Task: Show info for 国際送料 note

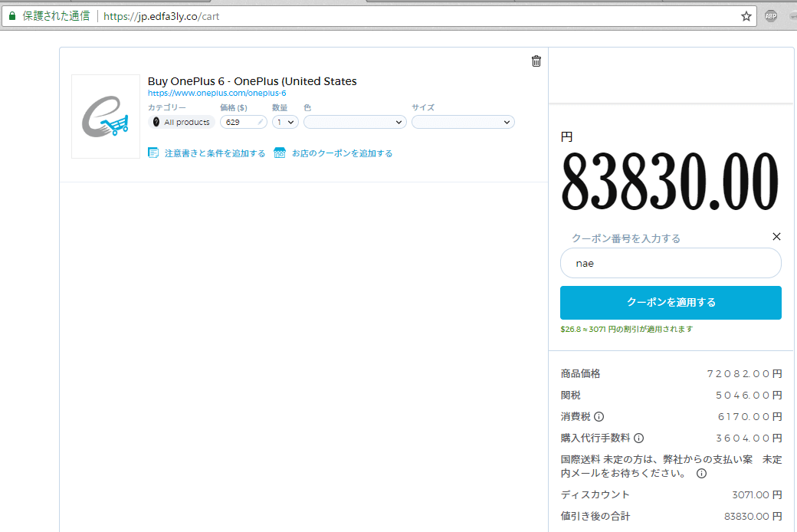Action: coord(701,474)
